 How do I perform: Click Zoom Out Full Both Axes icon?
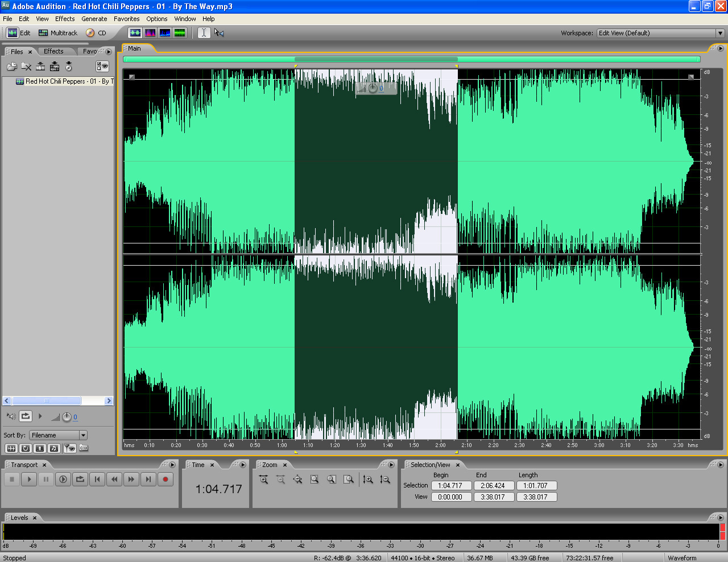(x=297, y=480)
